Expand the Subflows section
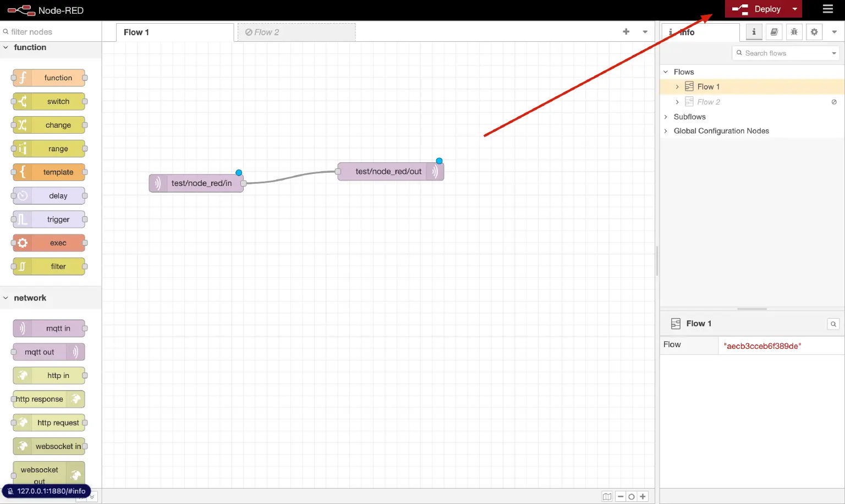Viewport: 845px width, 504px height. click(x=666, y=117)
